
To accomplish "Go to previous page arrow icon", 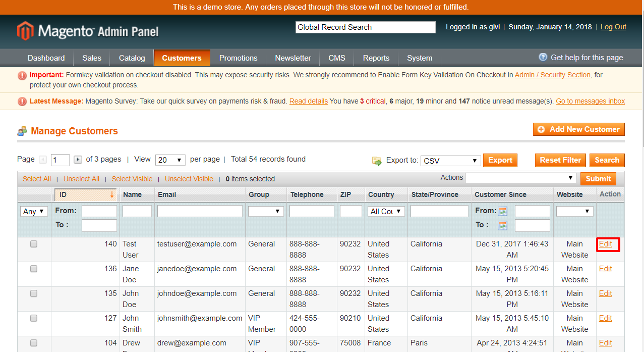I will (43, 160).
